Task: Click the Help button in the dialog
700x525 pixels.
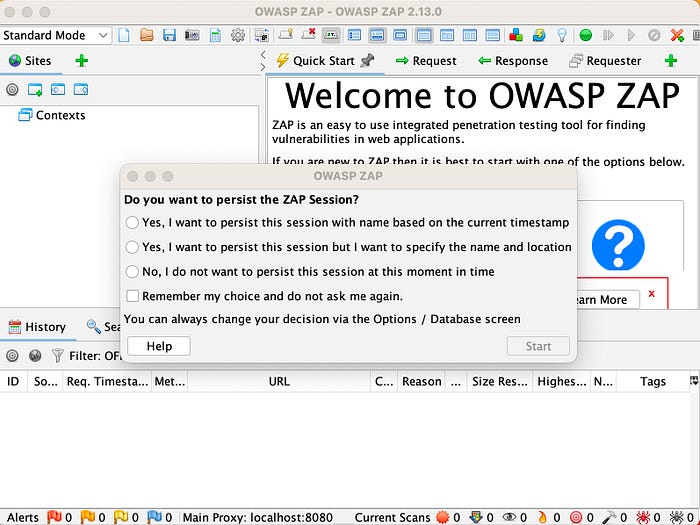Action: 159,346
